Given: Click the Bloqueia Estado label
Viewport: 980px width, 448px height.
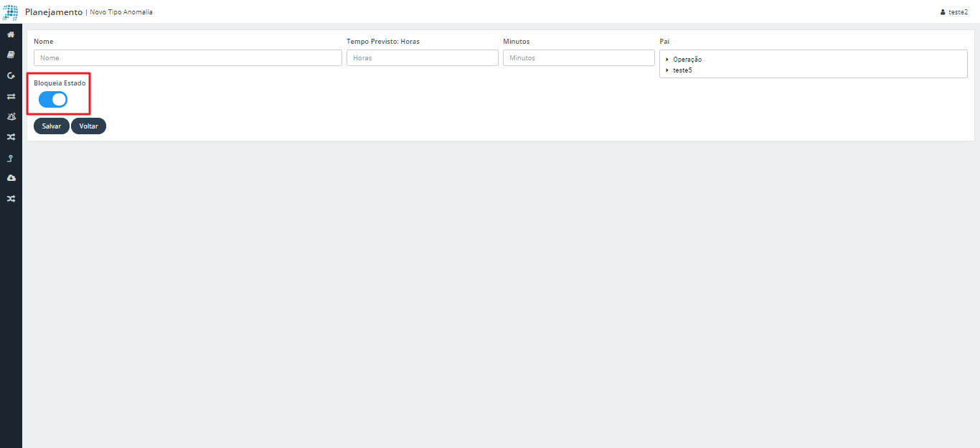Looking at the screenshot, I should click(60, 83).
